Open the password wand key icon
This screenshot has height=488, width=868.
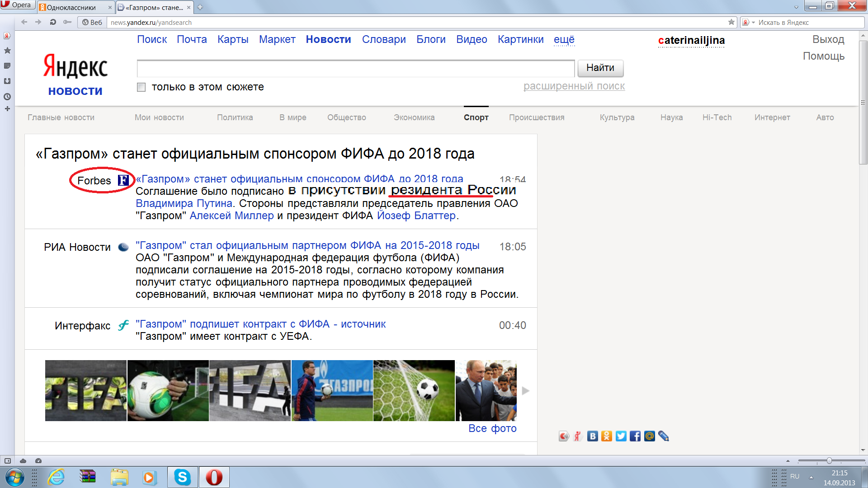(x=67, y=22)
